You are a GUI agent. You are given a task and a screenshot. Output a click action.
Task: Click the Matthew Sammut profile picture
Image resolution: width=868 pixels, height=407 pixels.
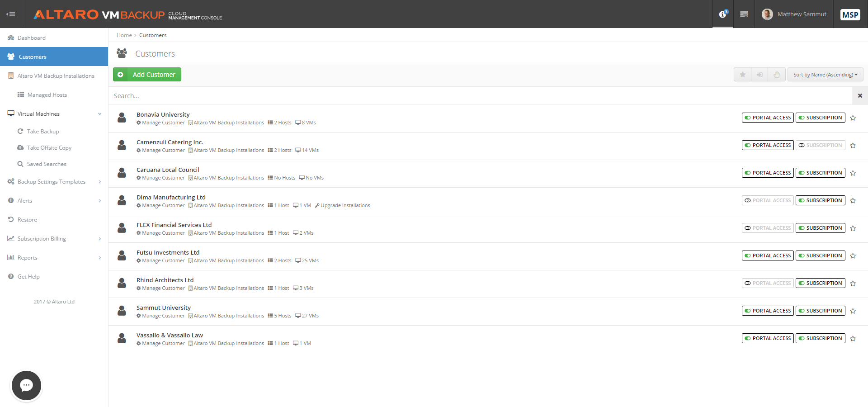click(x=767, y=14)
